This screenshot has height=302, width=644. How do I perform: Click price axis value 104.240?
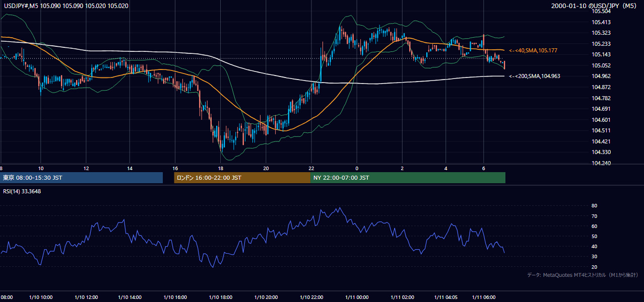click(601, 163)
